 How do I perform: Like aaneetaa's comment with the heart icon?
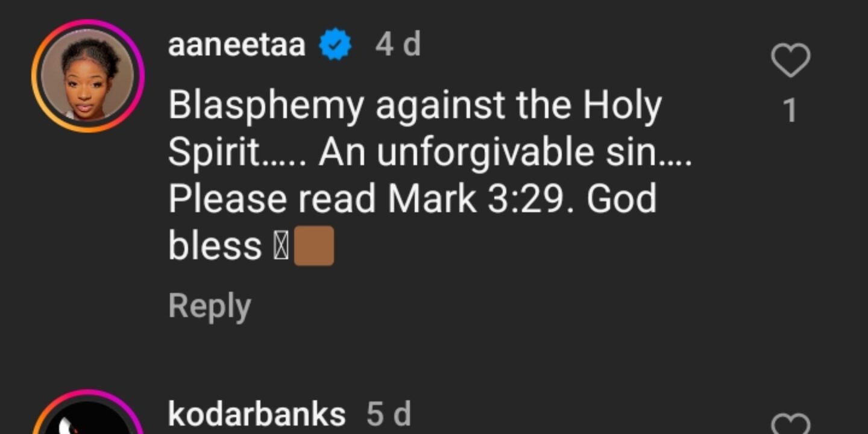790,61
